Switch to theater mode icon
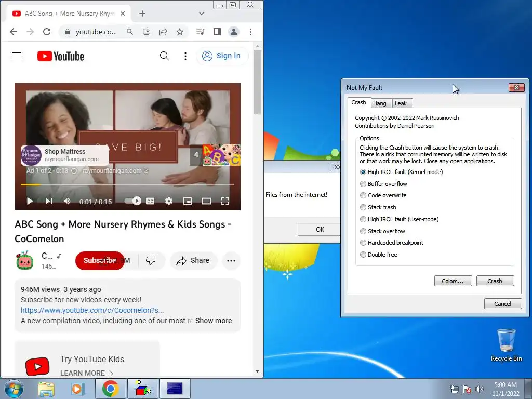The image size is (532, 399). [206, 201]
